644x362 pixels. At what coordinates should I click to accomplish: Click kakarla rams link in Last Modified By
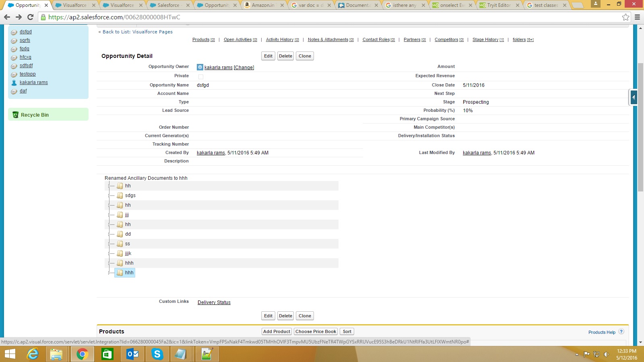[x=477, y=153]
